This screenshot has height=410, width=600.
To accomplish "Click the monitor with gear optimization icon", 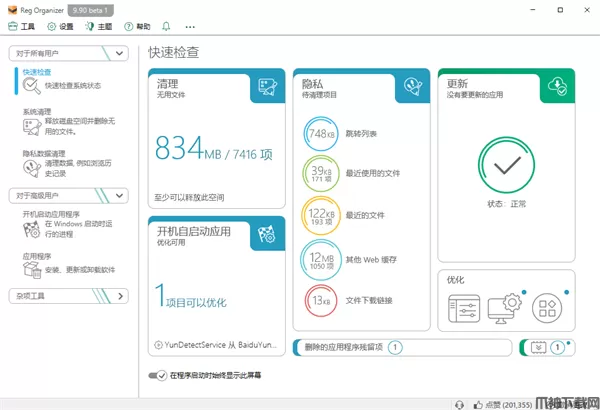I will pos(508,306).
